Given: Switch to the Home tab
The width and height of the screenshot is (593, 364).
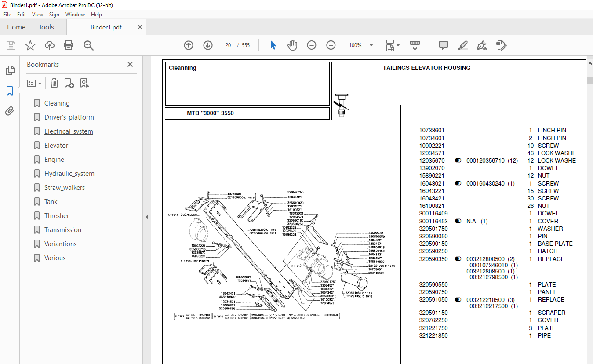Looking at the screenshot, I should point(16,27).
